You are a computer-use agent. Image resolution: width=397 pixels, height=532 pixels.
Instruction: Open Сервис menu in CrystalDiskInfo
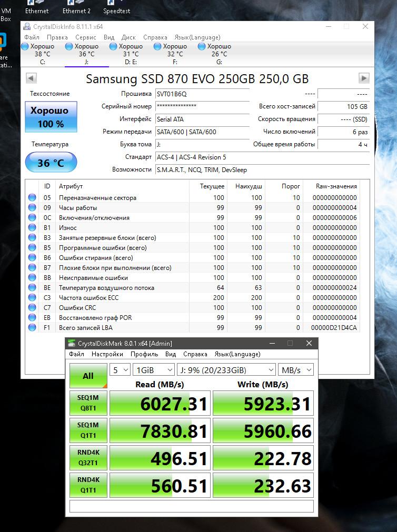86,37
